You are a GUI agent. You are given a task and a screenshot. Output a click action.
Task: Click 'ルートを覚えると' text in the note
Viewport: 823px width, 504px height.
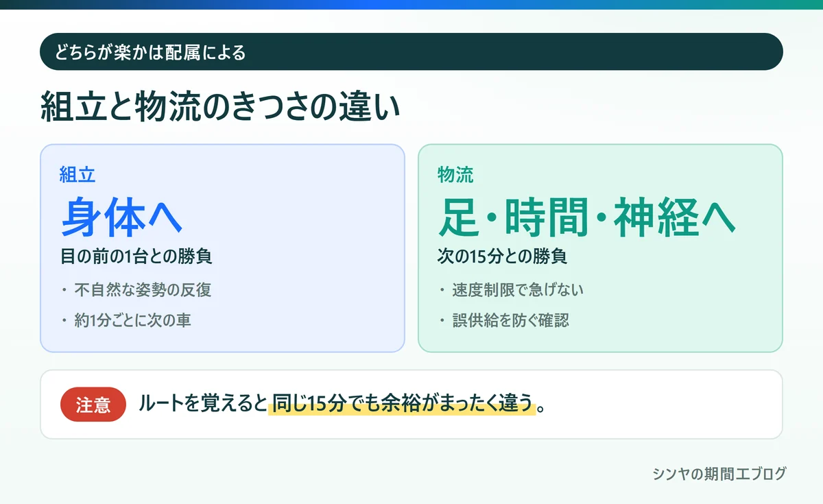pyautogui.click(x=202, y=404)
